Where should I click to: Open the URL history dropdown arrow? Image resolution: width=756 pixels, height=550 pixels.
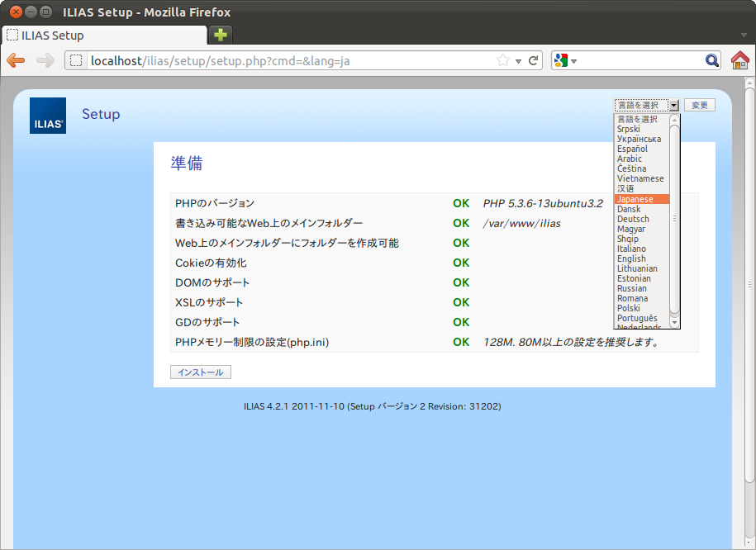point(518,61)
